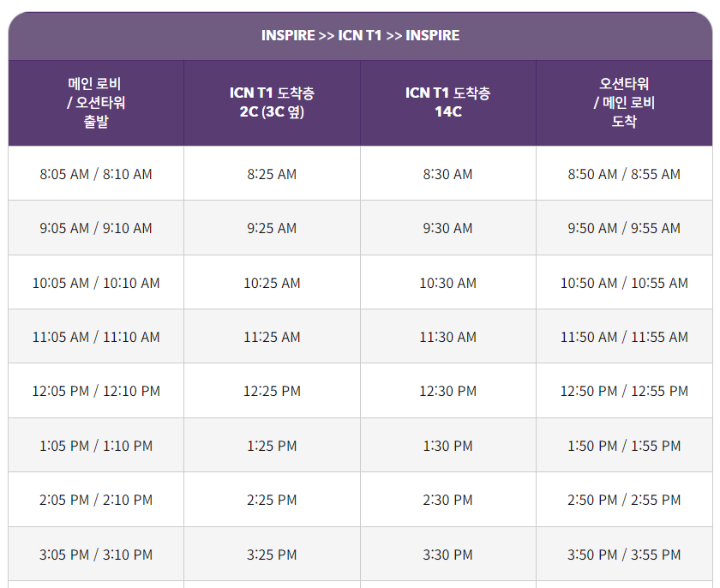Click the 8:25 AM cell

pyautogui.click(x=272, y=173)
